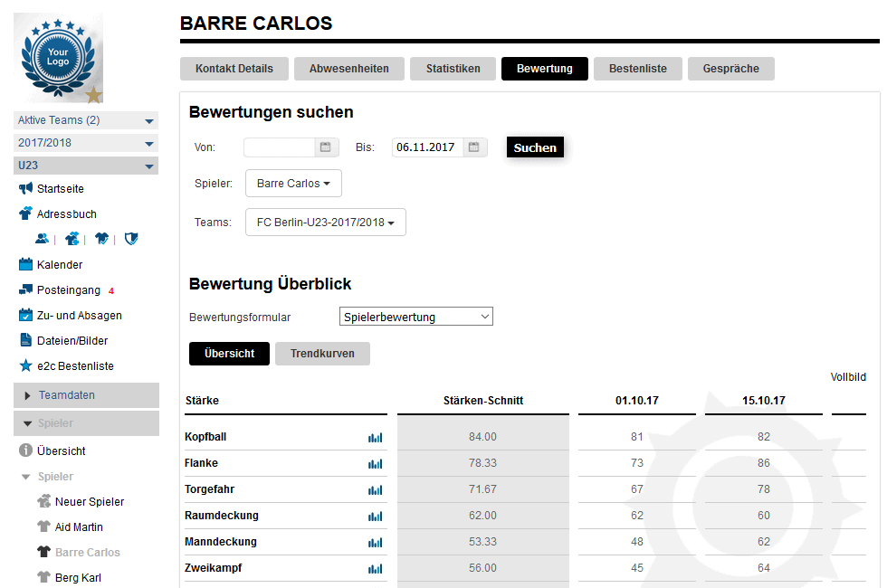The height and width of the screenshot is (588, 887).
Task: Open Posteingang with 4 unread messages
Action: point(69,290)
